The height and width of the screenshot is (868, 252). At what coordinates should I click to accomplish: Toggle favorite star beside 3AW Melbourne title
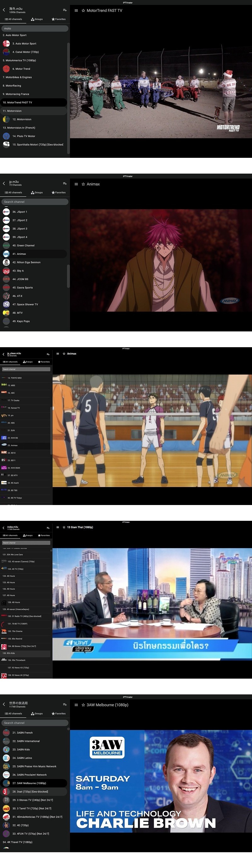pos(83,705)
